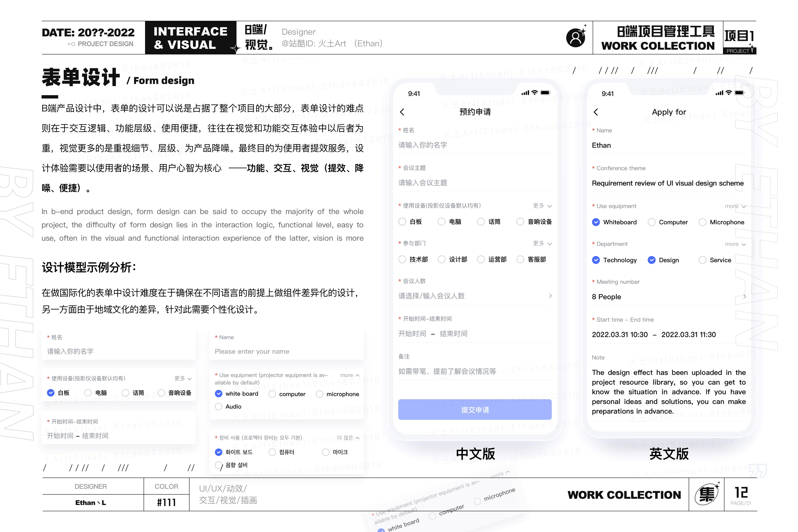The width and height of the screenshot is (798, 532).
Task: Select microphone in English sample card
Action: (319, 394)
